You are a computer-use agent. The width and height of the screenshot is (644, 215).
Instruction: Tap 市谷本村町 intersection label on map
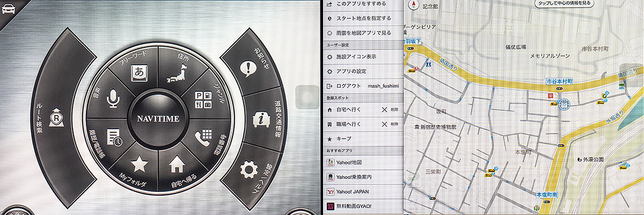(559, 81)
